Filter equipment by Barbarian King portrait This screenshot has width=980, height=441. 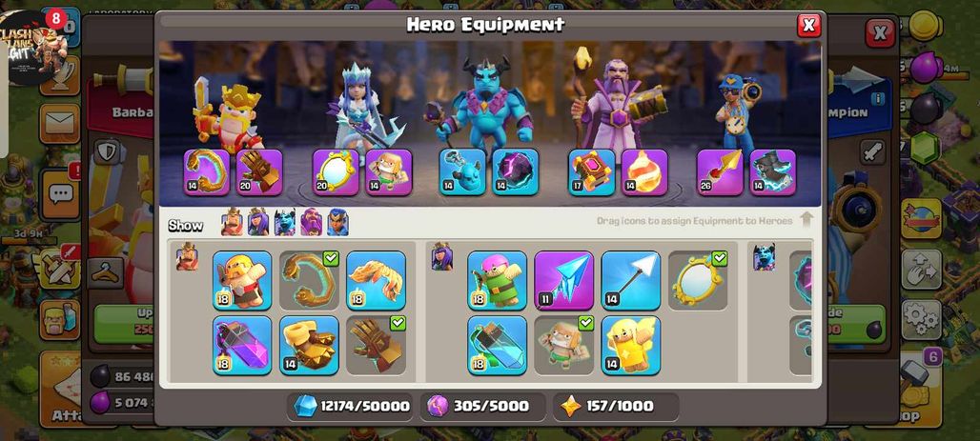point(232,222)
